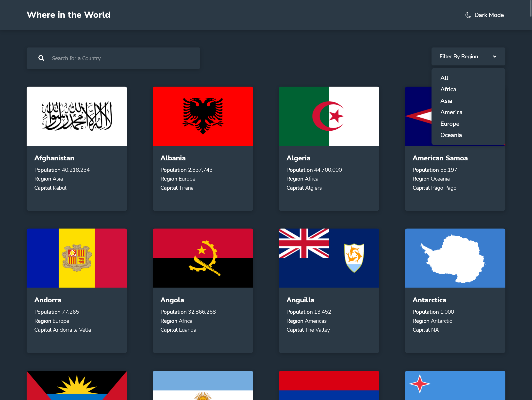
Task: Click the Anguilla country name link
Action: (x=300, y=300)
